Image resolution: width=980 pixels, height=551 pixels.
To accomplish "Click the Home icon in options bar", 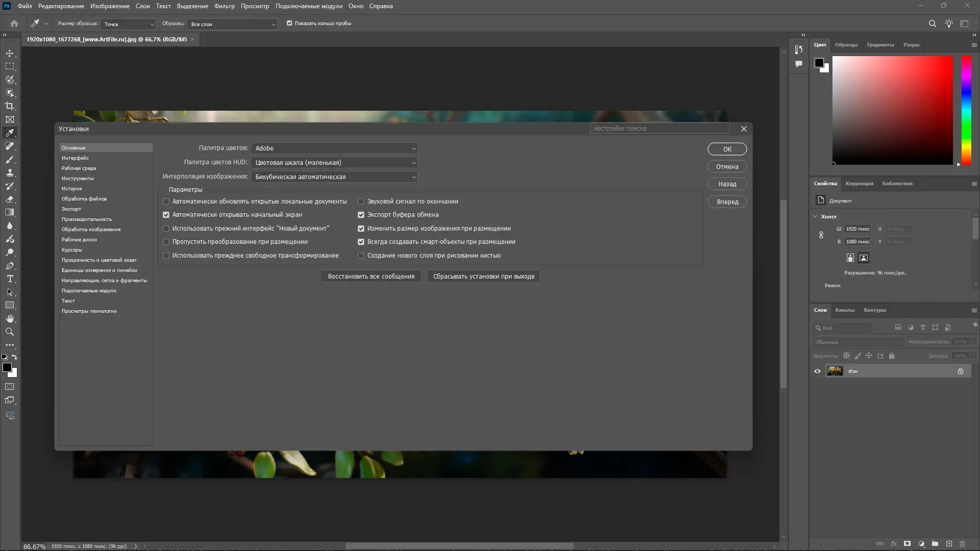I will pos(14,23).
